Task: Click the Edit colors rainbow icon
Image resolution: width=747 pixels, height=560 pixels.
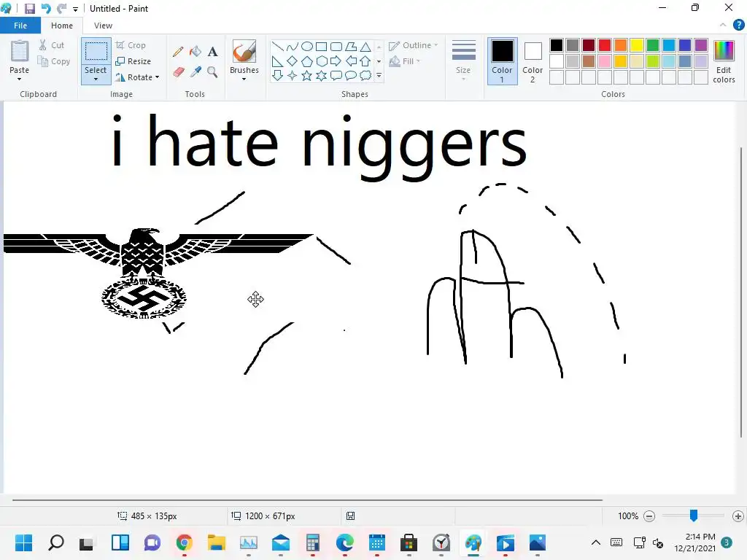Action: (724, 51)
